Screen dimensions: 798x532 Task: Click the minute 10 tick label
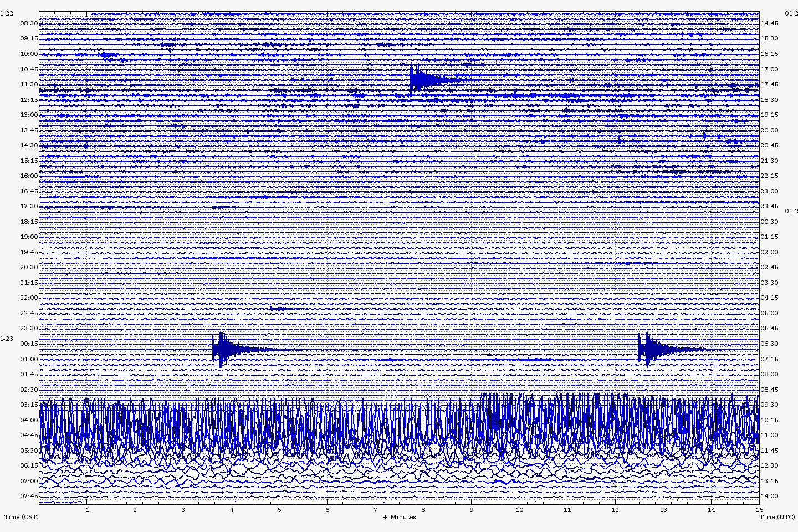point(519,510)
